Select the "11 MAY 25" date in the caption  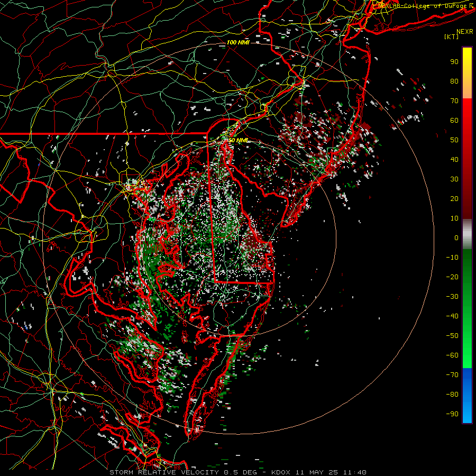(317, 472)
